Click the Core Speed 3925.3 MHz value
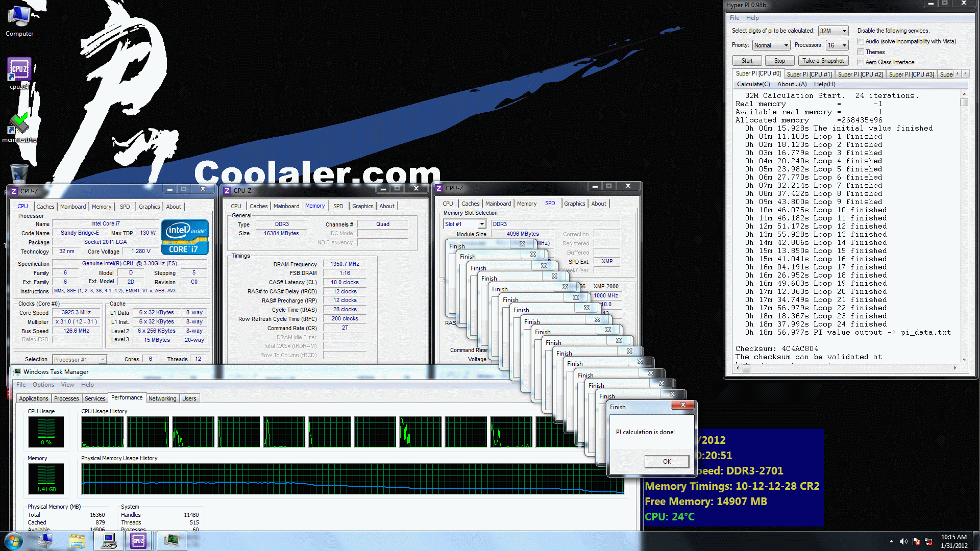The width and height of the screenshot is (980, 551). 77,313
